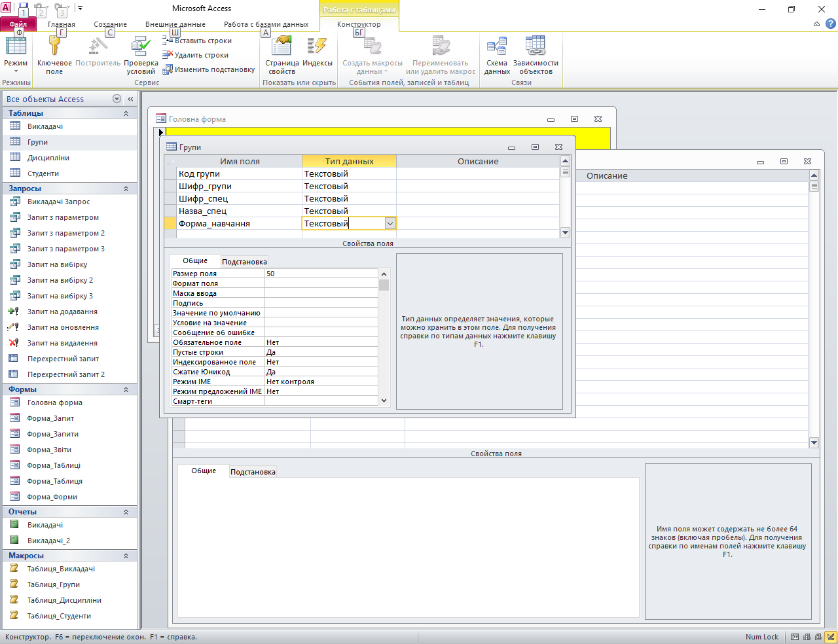838x644 pixels.
Task: Open the Файл tab
Action: (x=18, y=24)
